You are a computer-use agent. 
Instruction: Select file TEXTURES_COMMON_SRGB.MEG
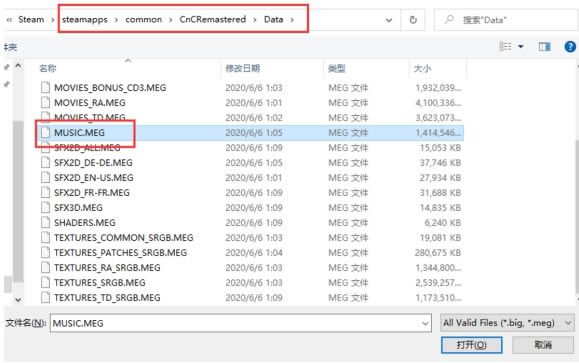point(124,238)
